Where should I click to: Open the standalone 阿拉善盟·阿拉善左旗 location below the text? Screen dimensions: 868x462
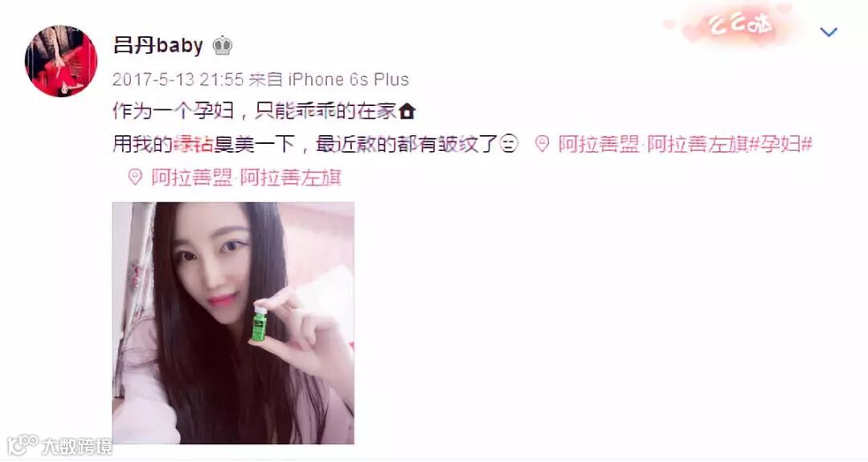(247, 177)
